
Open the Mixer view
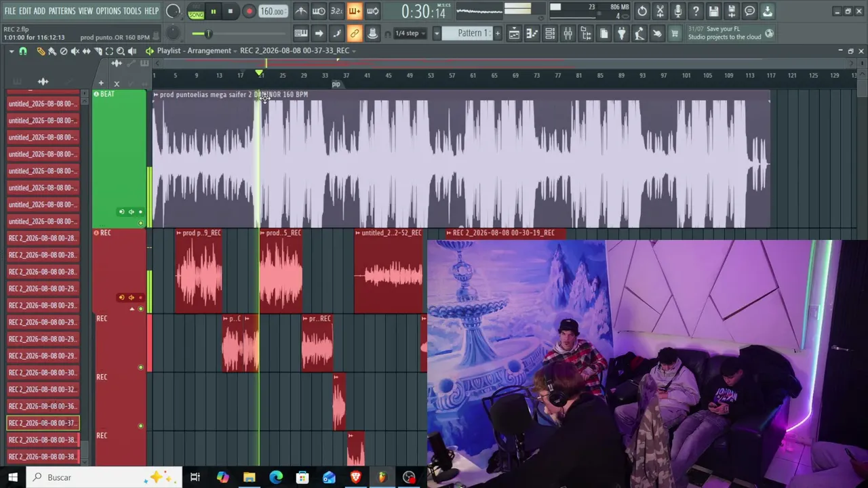point(568,33)
